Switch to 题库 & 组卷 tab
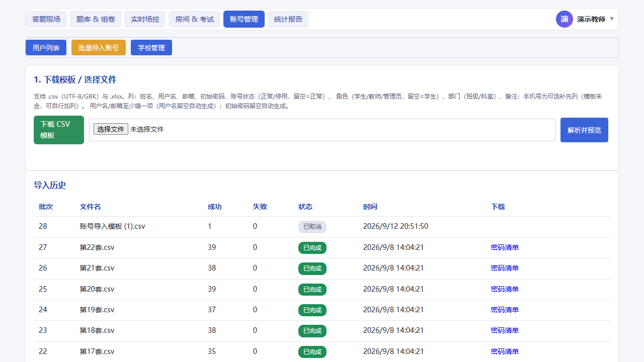Image resolution: width=644 pixels, height=362 pixels. click(x=96, y=19)
